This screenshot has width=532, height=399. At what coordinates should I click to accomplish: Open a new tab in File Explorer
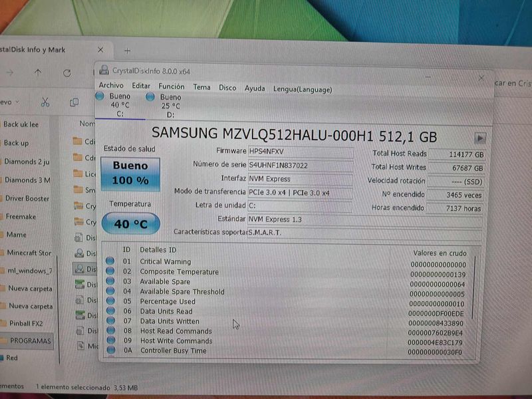pos(127,51)
